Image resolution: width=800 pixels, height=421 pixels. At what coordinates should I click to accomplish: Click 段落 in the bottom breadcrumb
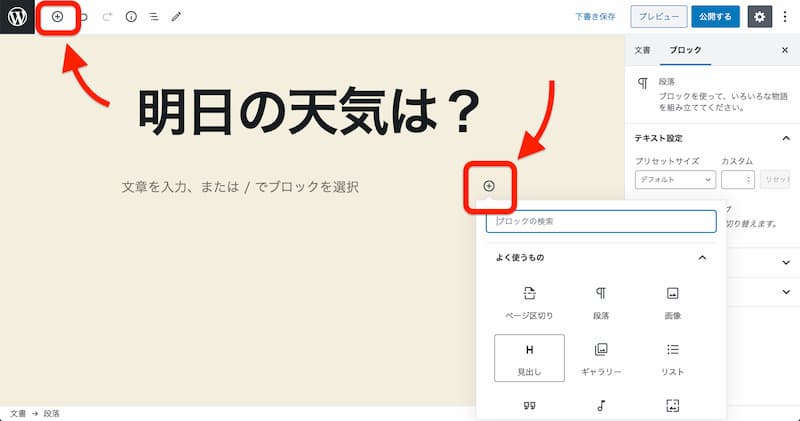click(52, 413)
